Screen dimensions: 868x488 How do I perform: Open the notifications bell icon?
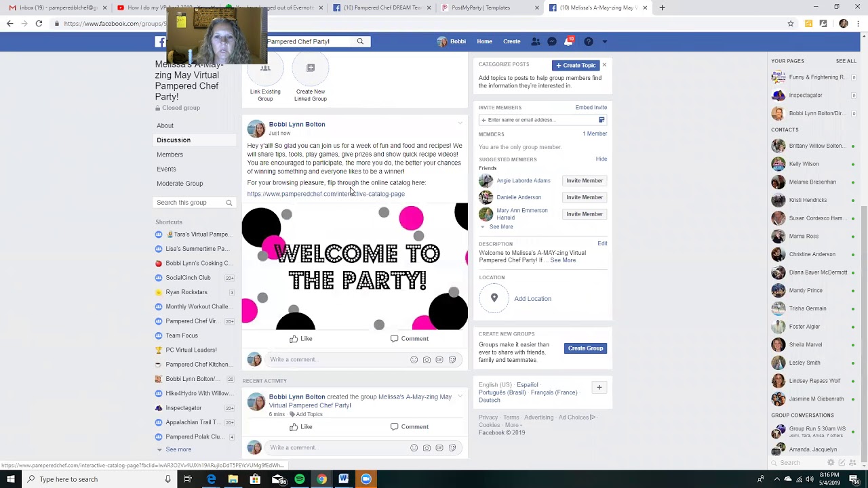568,41
